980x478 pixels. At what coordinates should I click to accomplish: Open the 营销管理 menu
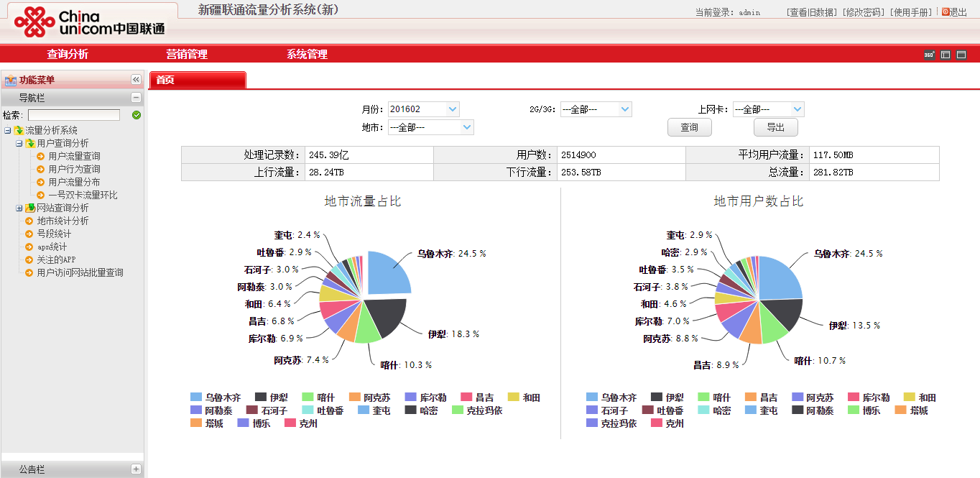click(187, 54)
